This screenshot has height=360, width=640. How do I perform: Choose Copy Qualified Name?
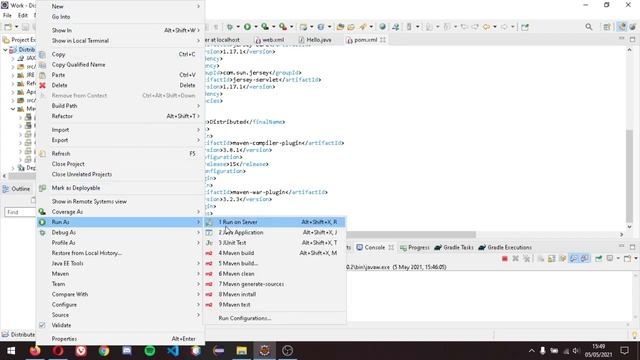point(120,64)
